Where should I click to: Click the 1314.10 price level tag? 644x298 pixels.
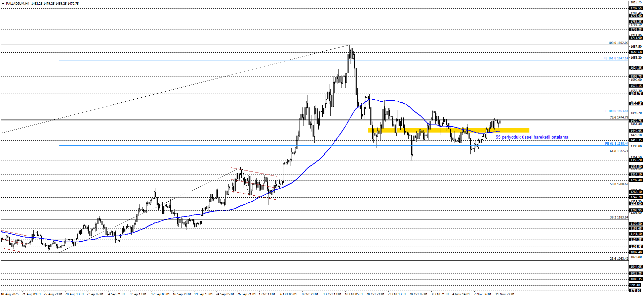coord(636,175)
